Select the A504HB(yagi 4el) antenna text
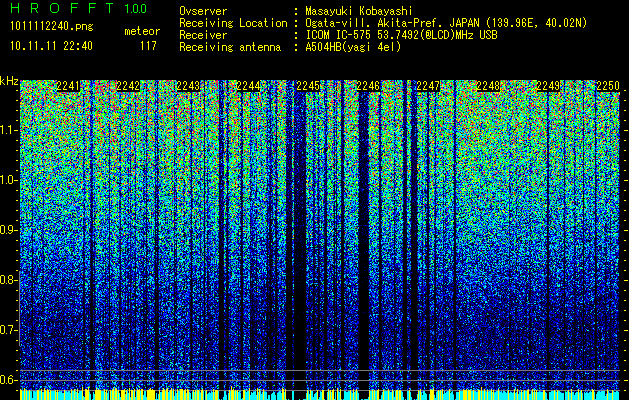Image resolution: width=629 pixels, height=400 pixels. (x=353, y=47)
